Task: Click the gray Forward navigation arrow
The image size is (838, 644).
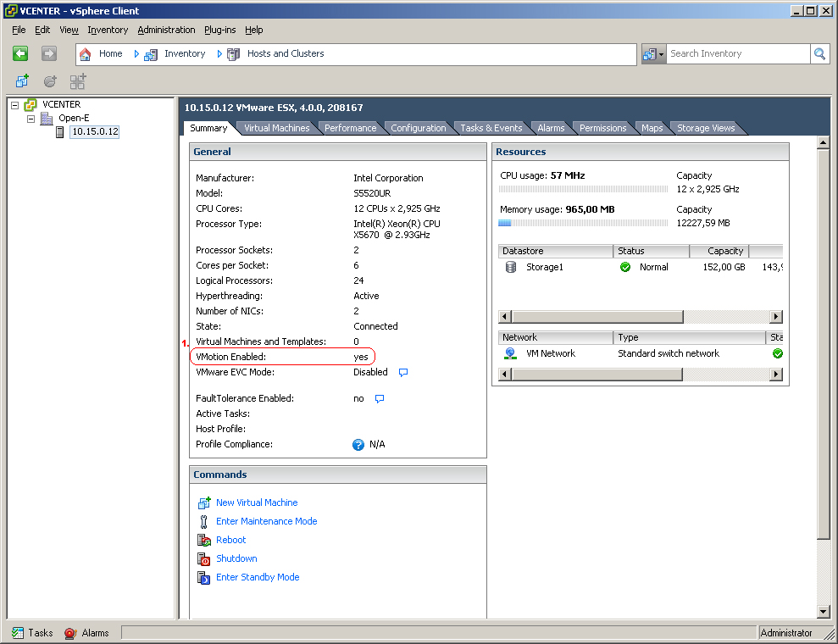Action: (x=48, y=53)
